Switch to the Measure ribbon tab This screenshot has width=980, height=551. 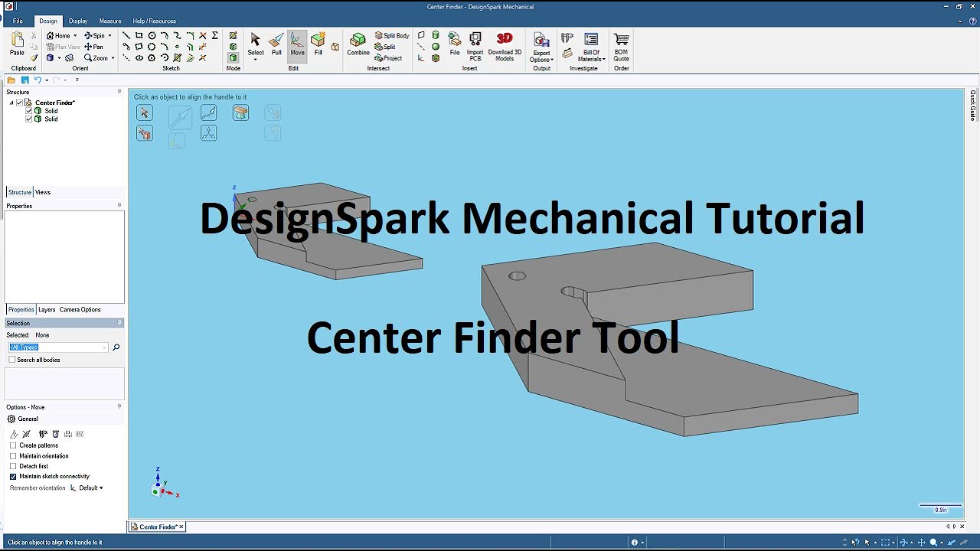click(x=110, y=21)
